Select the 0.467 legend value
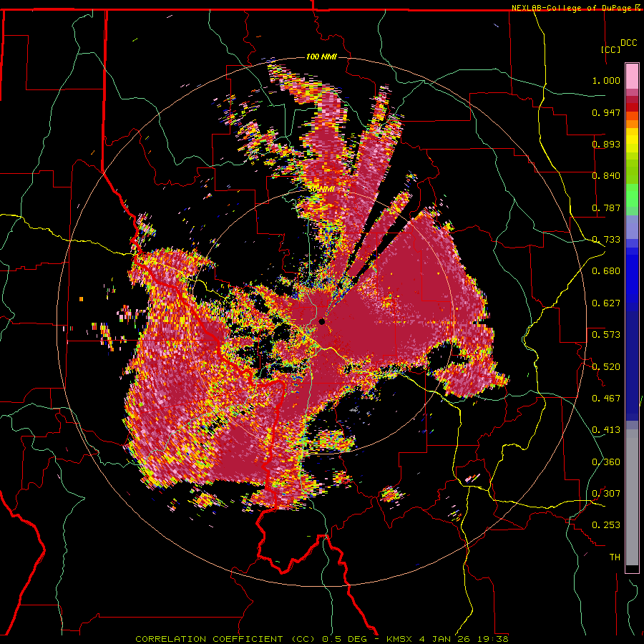This screenshot has height=644, width=644. 606,399
